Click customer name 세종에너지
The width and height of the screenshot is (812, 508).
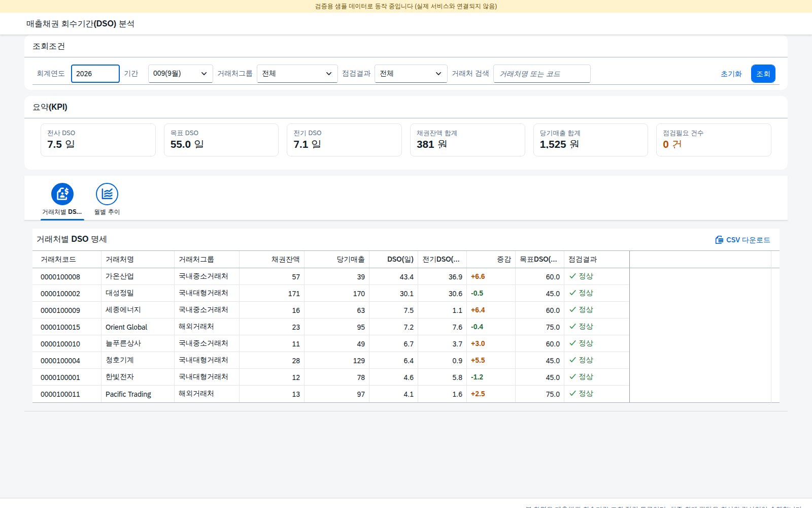coord(123,310)
